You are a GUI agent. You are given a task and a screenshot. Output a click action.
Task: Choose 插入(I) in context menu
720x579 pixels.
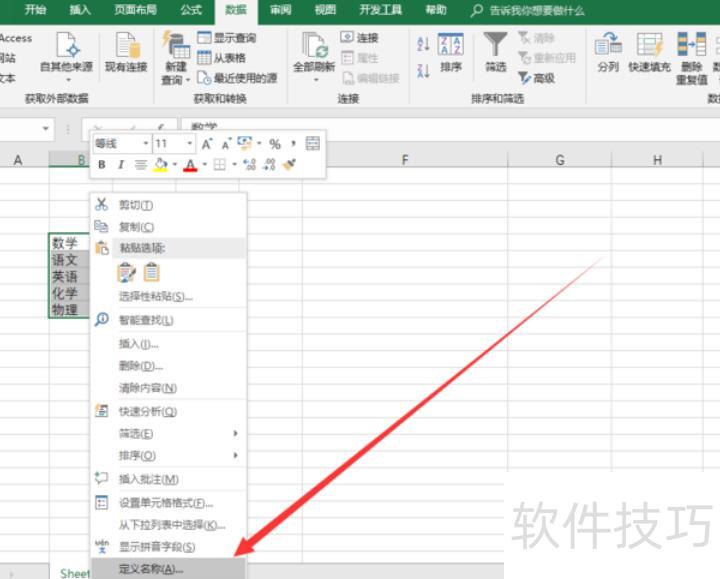pos(169,344)
